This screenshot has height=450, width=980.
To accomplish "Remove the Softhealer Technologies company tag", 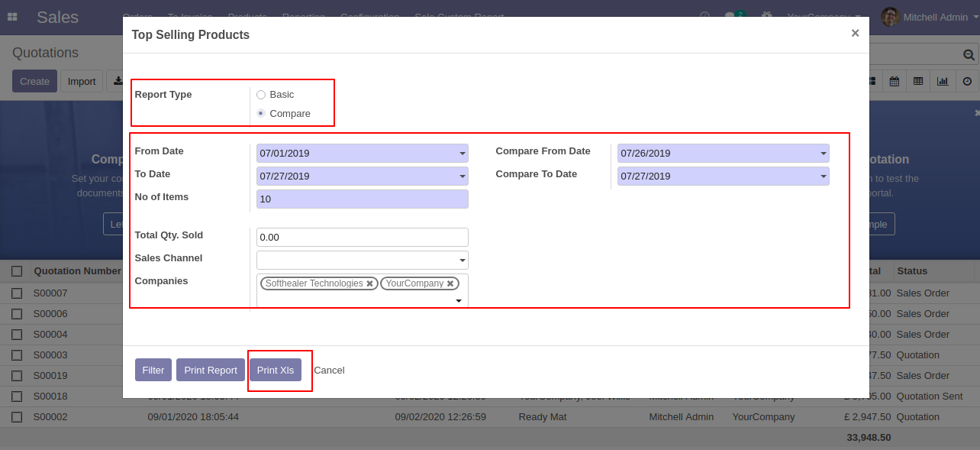I will (x=370, y=283).
